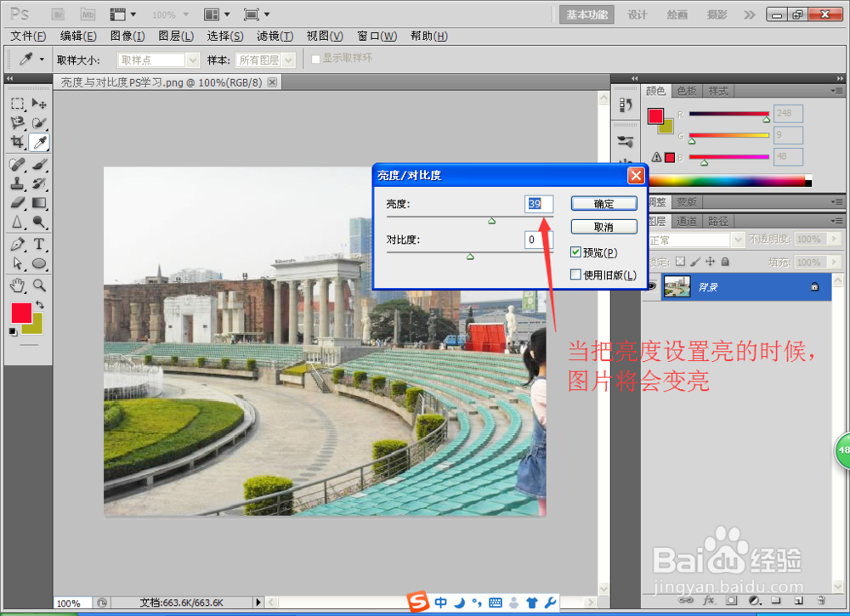Screen dimensions: 850x616
Task: Select the Quick Selection tool
Action: 39,123
